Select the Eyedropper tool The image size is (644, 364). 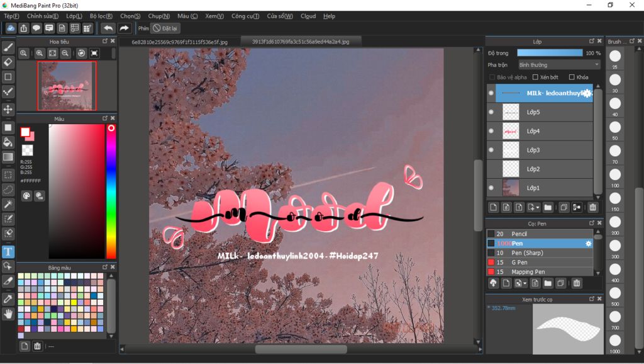[x=8, y=299]
